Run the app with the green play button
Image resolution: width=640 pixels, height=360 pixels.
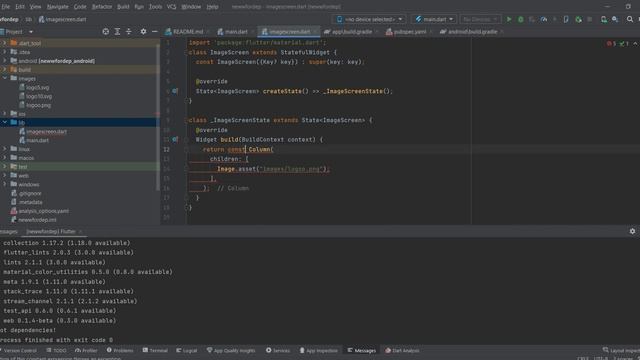pos(509,19)
